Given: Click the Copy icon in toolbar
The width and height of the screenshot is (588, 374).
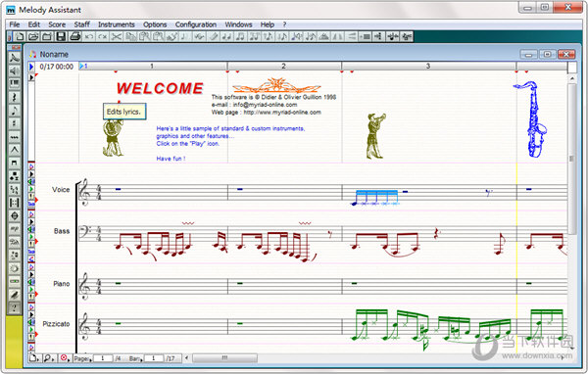Looking at the screenshot, I should pyautogui.click(x=130, y=36).
